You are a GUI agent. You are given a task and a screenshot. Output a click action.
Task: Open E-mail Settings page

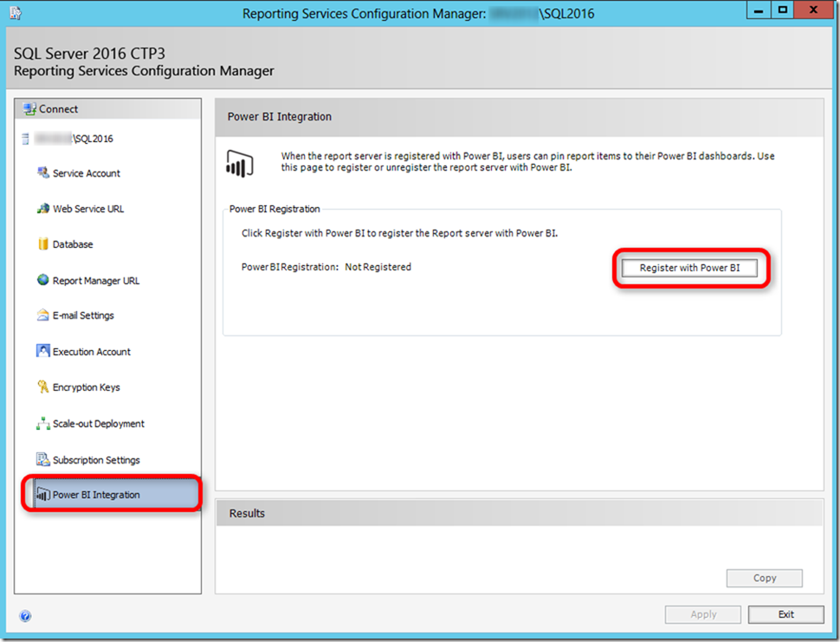[83, 315]
